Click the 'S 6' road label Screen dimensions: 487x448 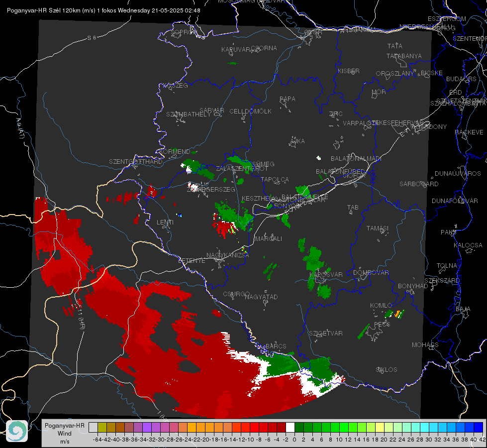[x=92, y=38]
